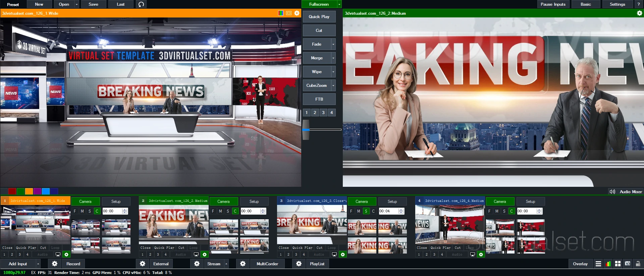Click Last in the top bar
This screenshot has width=644, height=276.
(x=121, y=4)
